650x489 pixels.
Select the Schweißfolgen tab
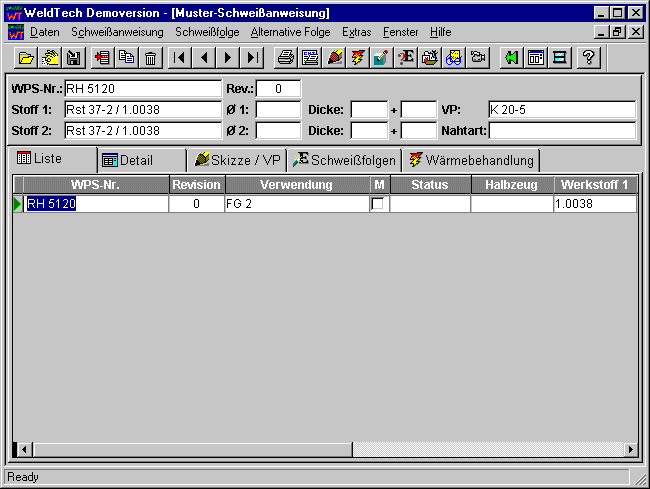(x=345, y=160)
